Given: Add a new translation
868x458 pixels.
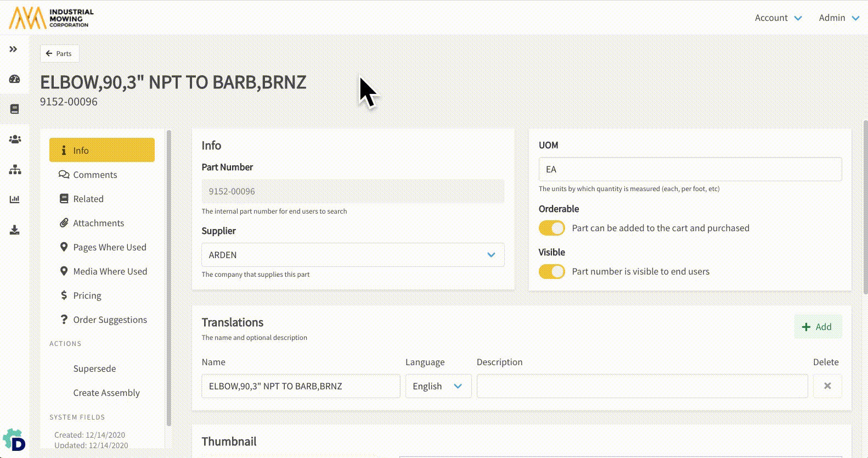Looking at the screenshot, I should click(817, 327).
